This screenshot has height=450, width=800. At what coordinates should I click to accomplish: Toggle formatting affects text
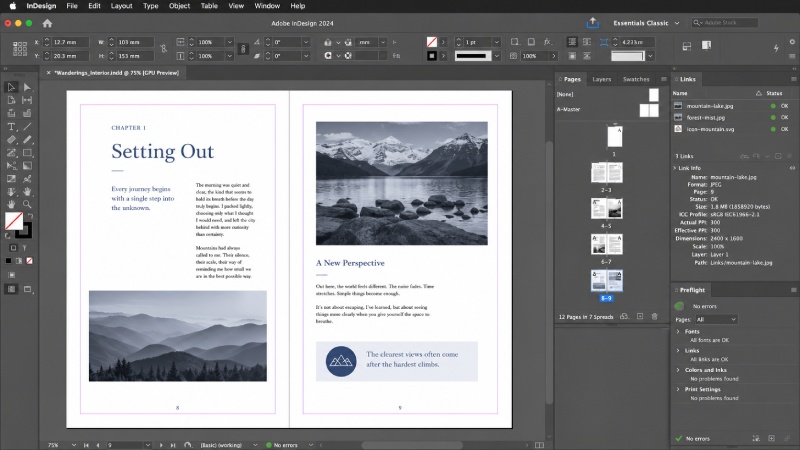24,248
